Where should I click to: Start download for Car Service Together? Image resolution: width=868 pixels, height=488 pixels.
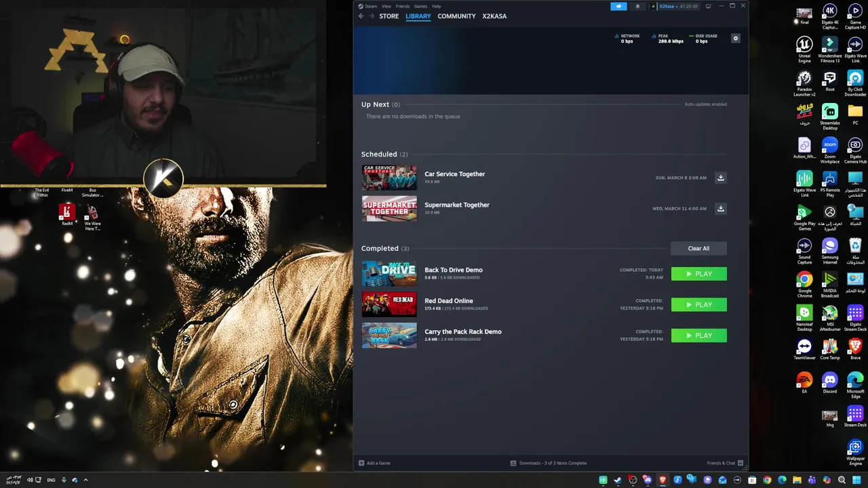click(721, 178)
